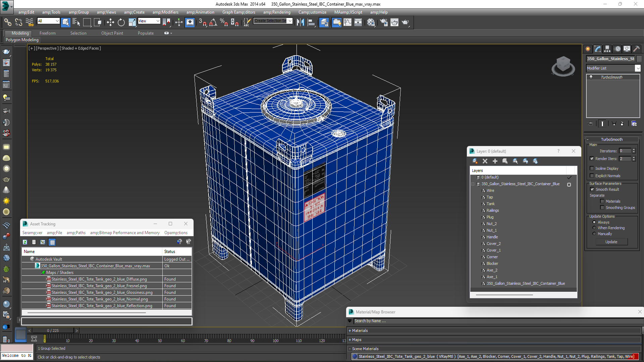Switch to the Utilities command panel tab

[637, 49]
